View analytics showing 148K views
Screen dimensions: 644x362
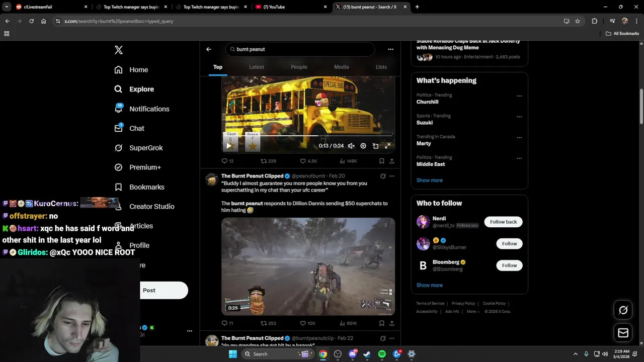pyautogui.click(x=348, y=161)
